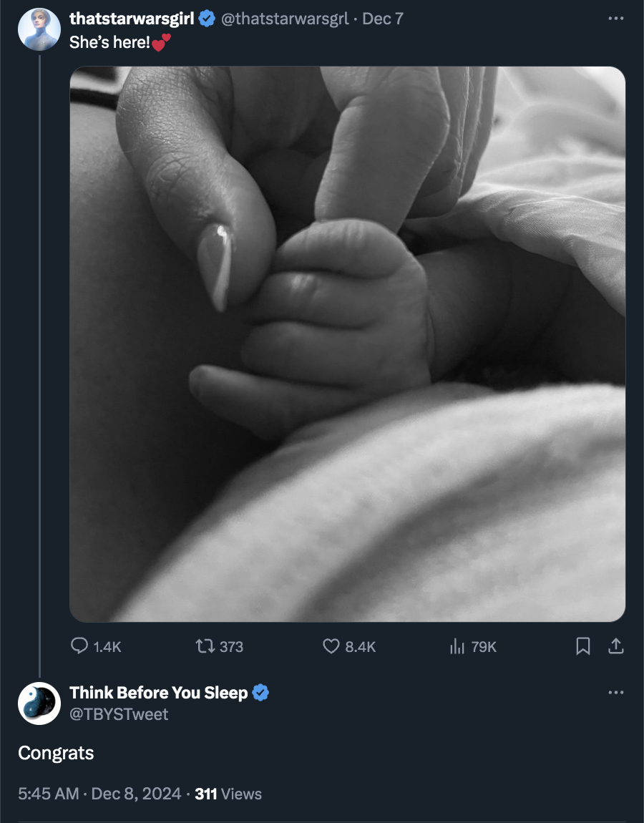Screen dimensions: 644x823
Task: Bookmark the thatstarwarsgirl tweet
Action: (582, 646)
